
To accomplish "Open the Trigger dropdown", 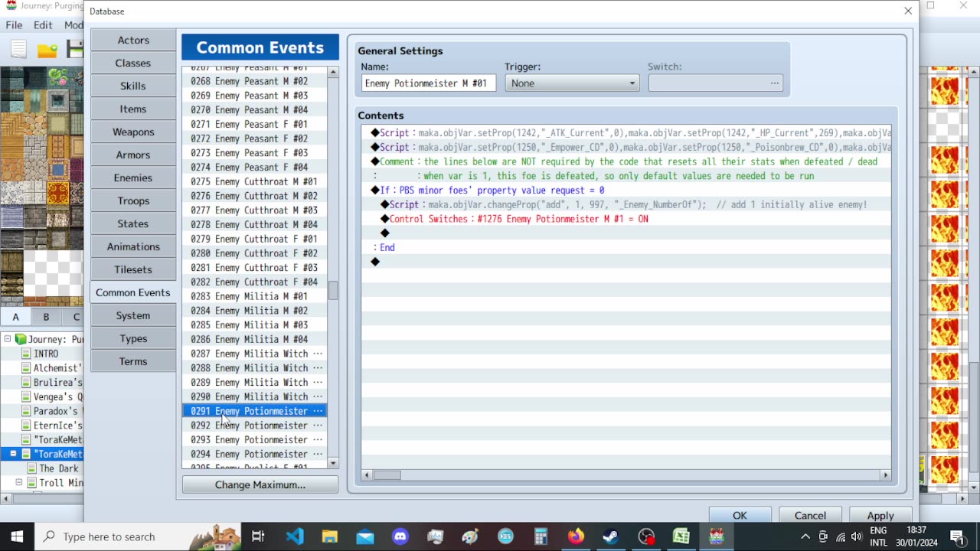I will (x=572, y=83).
